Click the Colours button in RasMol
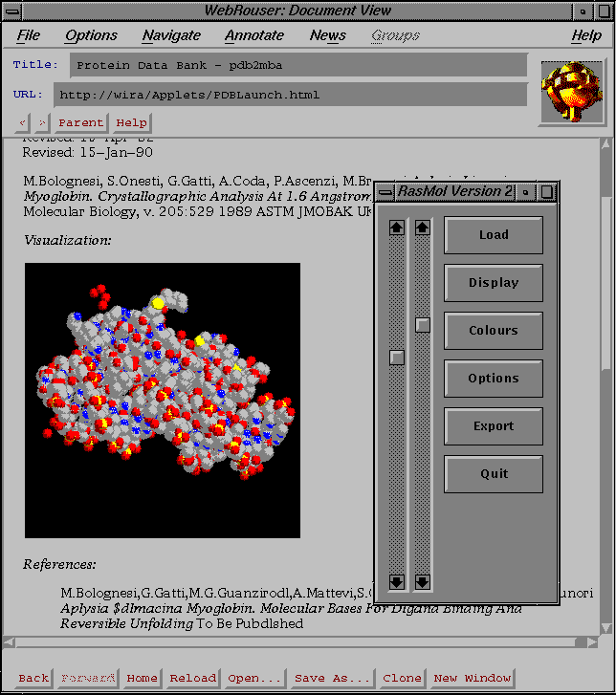The width and height of the screenshot is (616, 695). point(494,331)
